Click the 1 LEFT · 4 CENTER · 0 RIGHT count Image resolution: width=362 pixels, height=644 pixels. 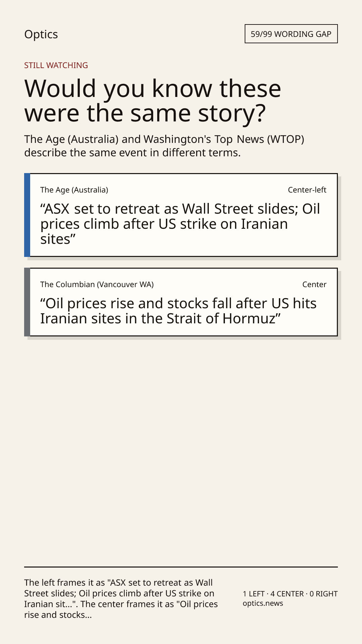point(290,594)
